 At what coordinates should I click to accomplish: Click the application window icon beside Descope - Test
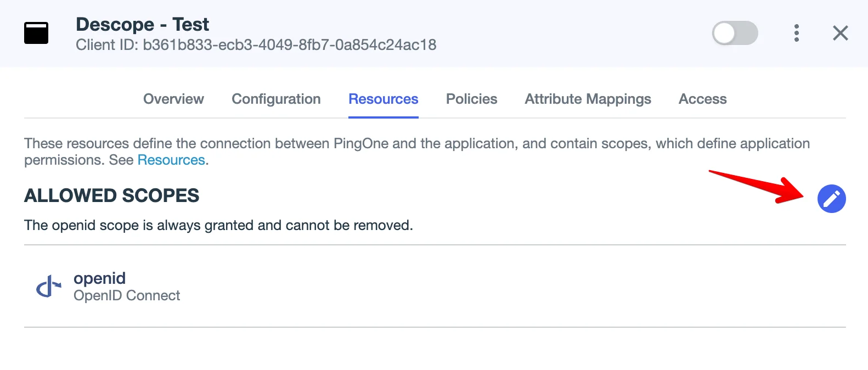click(36, 33)
